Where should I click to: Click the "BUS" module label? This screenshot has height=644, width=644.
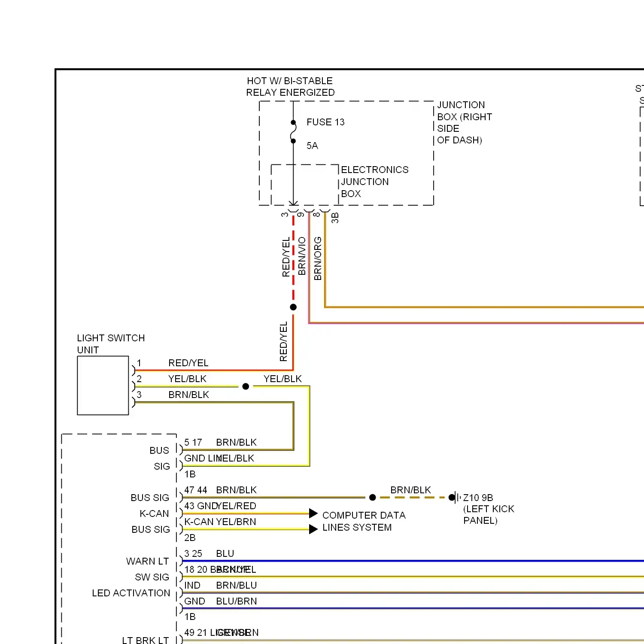point(159,451)
